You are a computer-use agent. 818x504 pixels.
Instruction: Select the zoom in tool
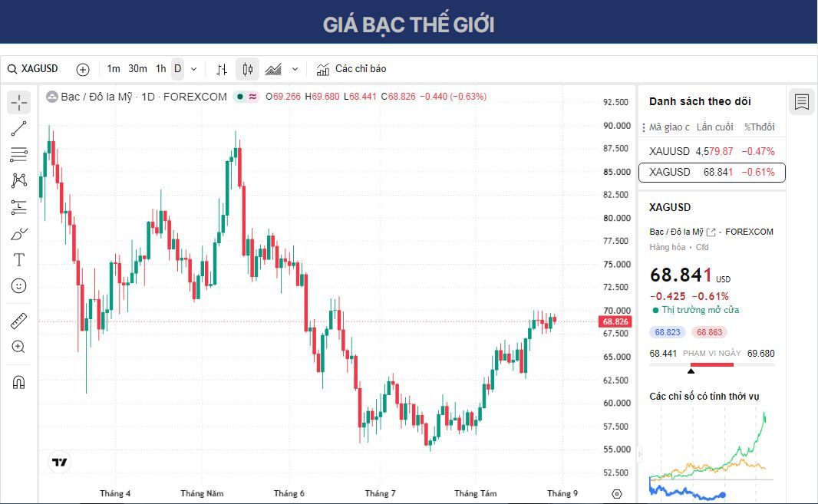tap(18, 347)
